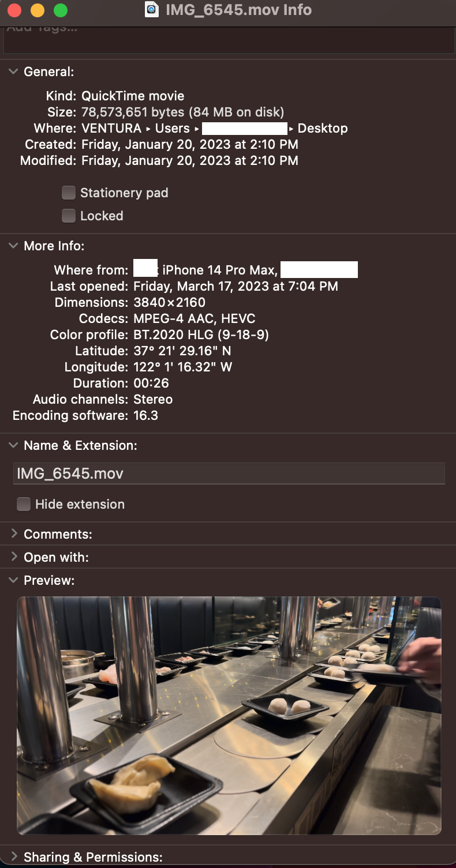Click the IMG_6545.mov name field
Image resolution: width=456 pixels, height=868 pixels.
coord(229,474)
